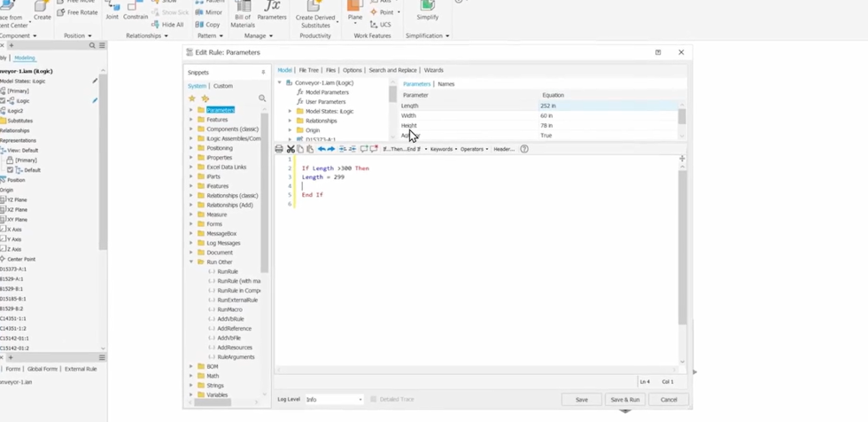This screenshot has width=868, height=422.
Task: Collapse the Run Other snippets folder
Action: tap(191, 262)
